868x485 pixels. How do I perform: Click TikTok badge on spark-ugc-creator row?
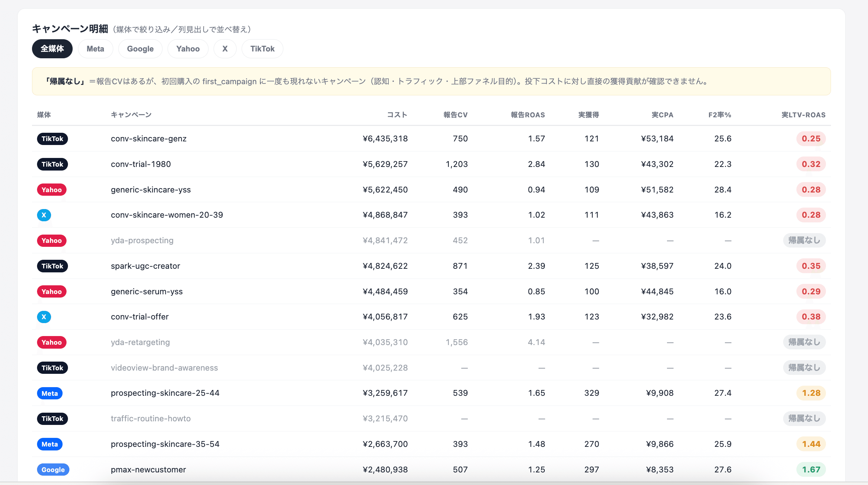click(x=52, y=266)
